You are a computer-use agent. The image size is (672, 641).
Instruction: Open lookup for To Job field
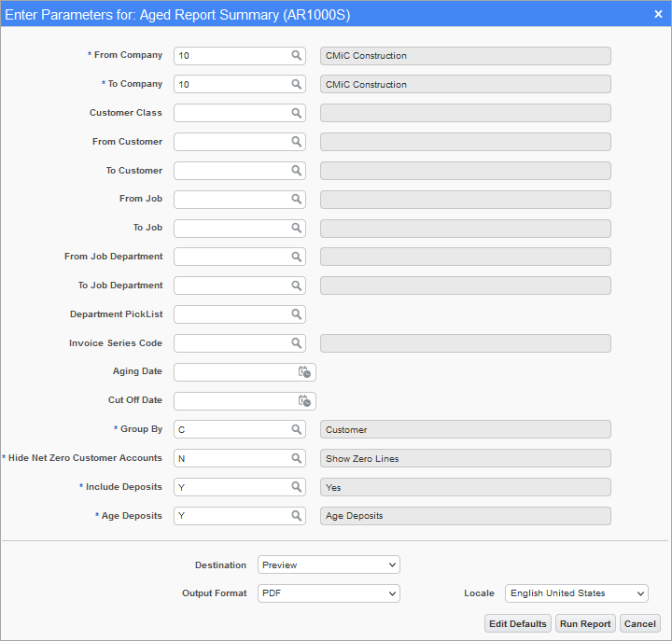point(296,228)
